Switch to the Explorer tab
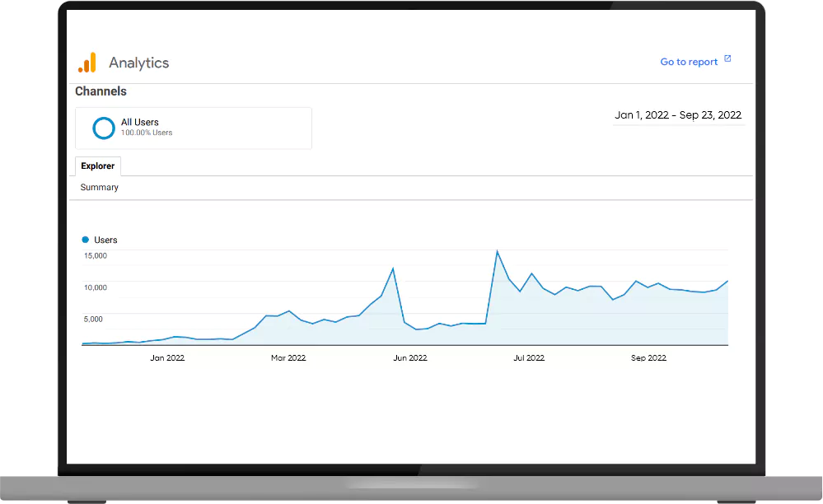The width and height of the screenshot is (823, 504). tap(97, 166)
